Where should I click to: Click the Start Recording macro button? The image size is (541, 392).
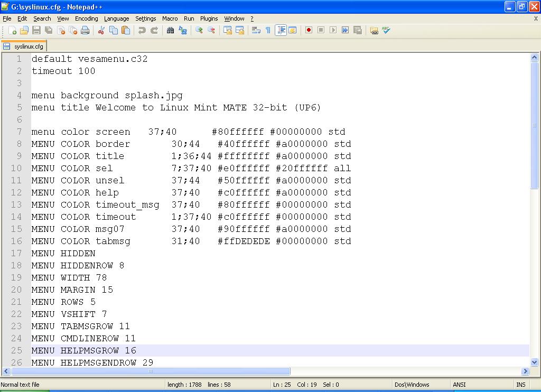pos(309,31)
